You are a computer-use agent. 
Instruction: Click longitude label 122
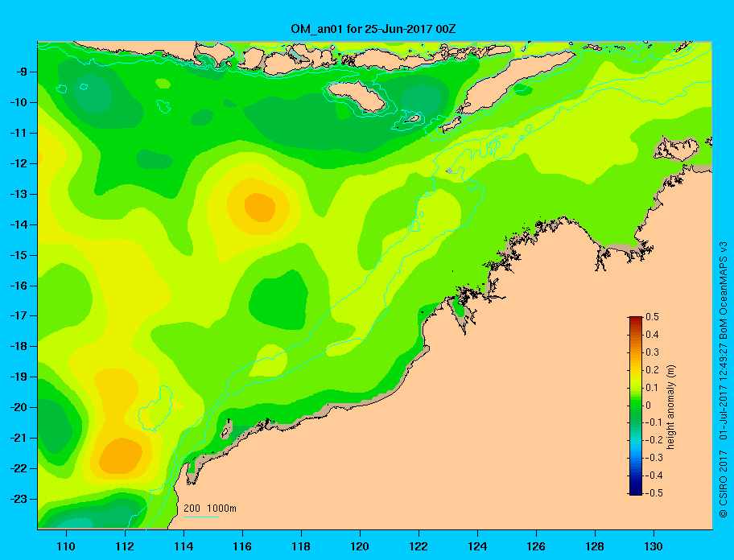click(x=419, y=546)
